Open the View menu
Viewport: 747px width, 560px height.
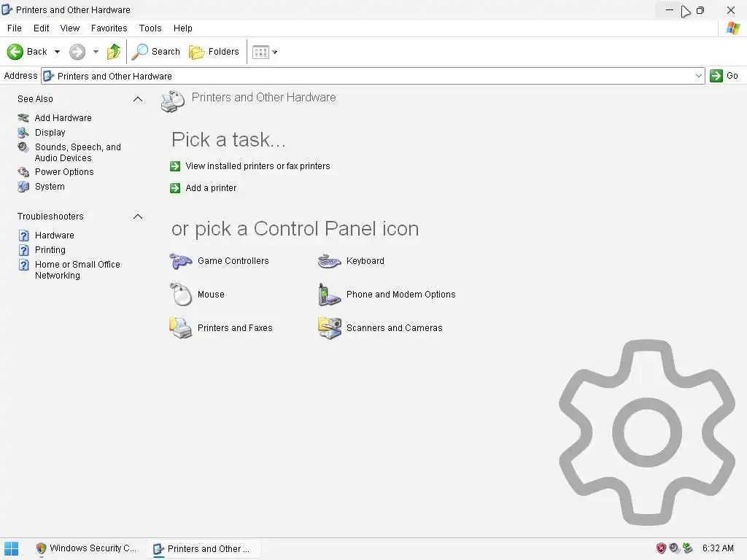[x=69, y=28]
